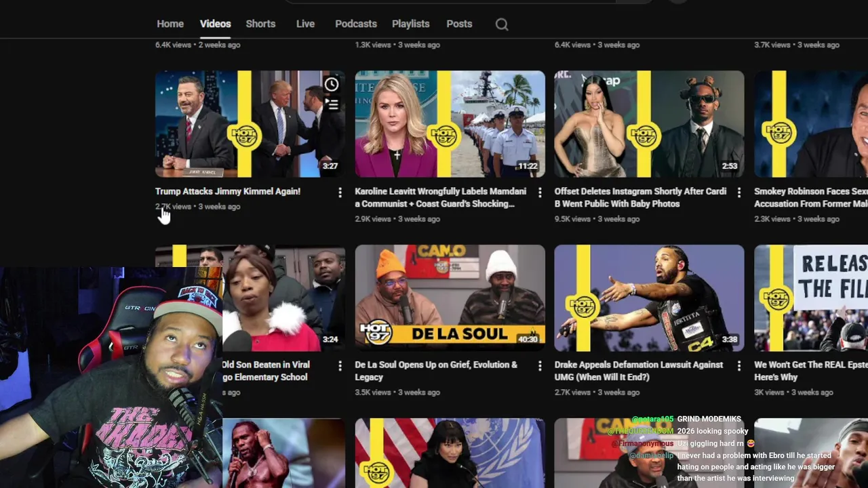Play the woman at flags thumbnail
The height and width of the screenshot is (488, 868).
[450, 453]
